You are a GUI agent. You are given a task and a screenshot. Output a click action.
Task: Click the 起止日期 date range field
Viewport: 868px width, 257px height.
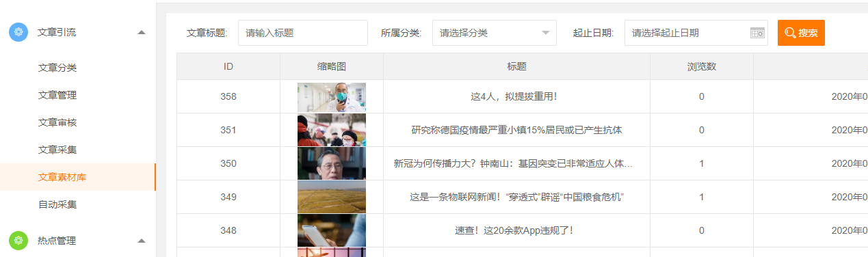coord(696,33)
